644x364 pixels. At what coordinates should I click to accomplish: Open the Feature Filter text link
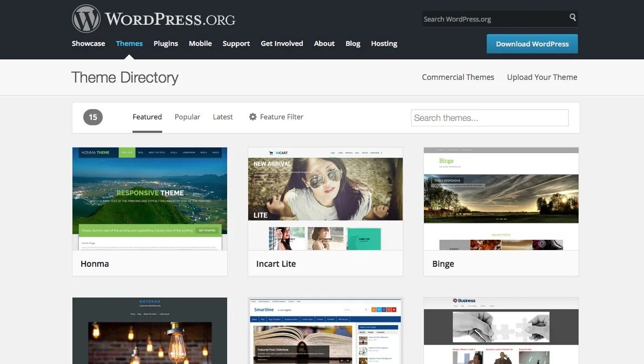tap(282, 117)
